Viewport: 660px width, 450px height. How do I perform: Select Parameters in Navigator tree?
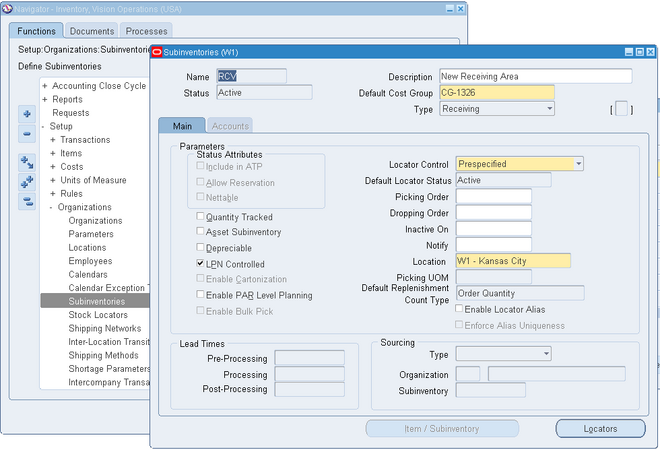tap(91, 234)
